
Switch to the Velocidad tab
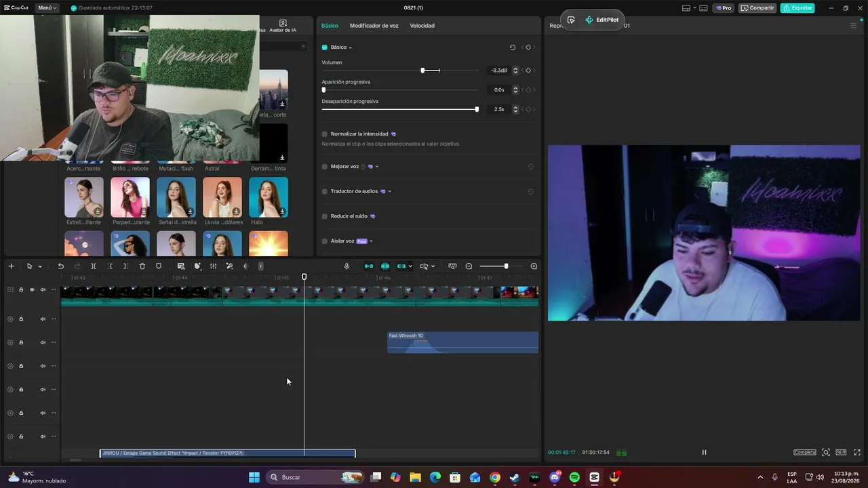click(x=422, y=26)
